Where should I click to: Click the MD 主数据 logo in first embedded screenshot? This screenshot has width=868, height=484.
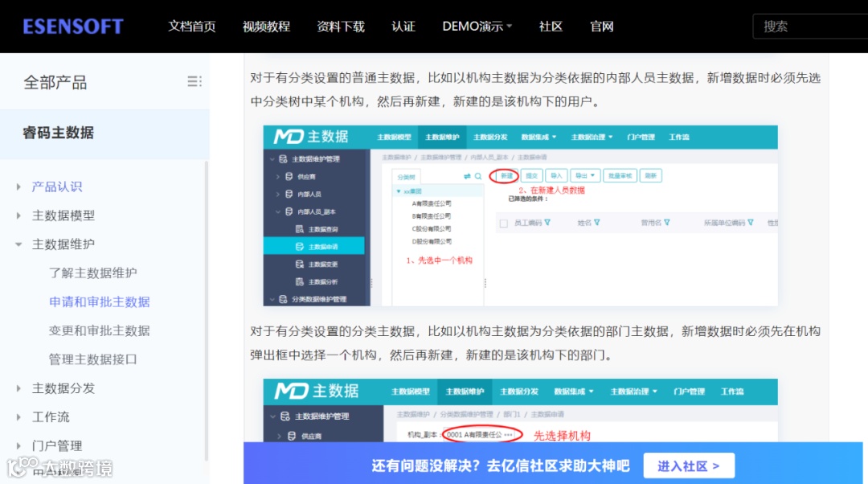click(311, 137)
